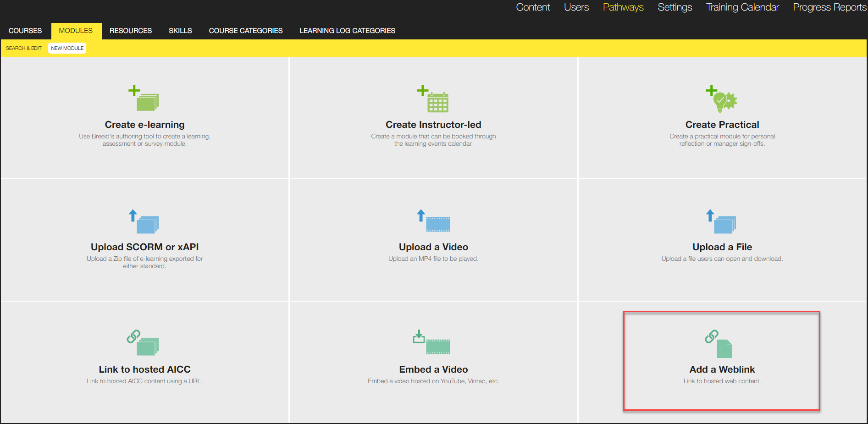Go to Course Categories tab
Viewport: 868px width, 424px height.
coord(246,31)
